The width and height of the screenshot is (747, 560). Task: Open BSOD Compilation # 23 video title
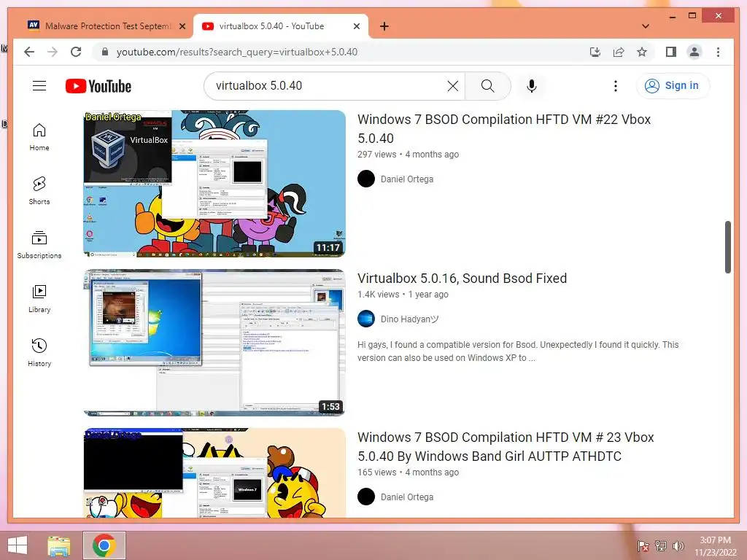[506, 447]
